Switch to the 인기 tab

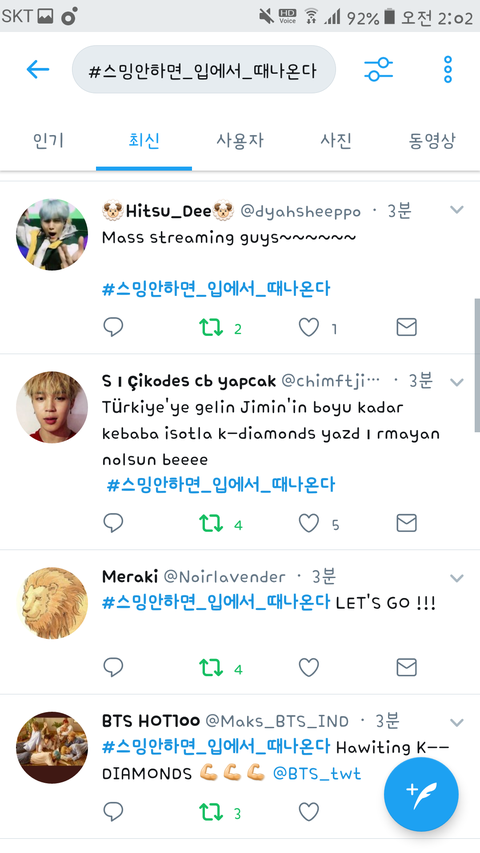click(48, 140)
